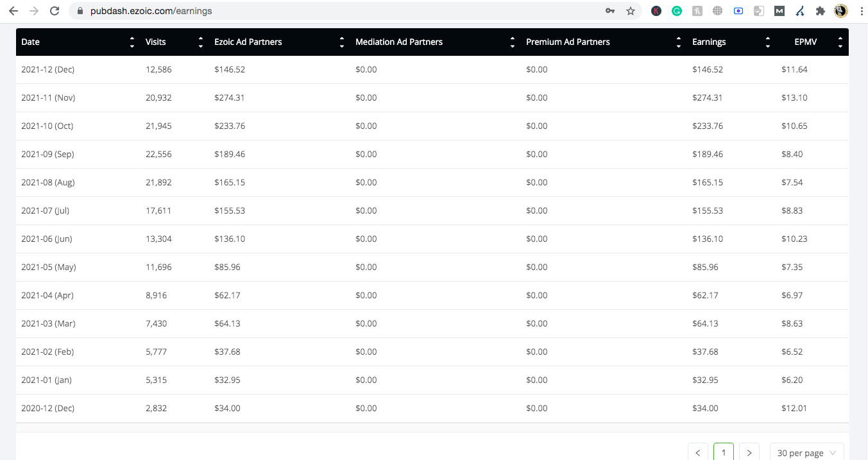Sort table by Date column
This screenshot has width=868, height=460.
coord(132,42)
